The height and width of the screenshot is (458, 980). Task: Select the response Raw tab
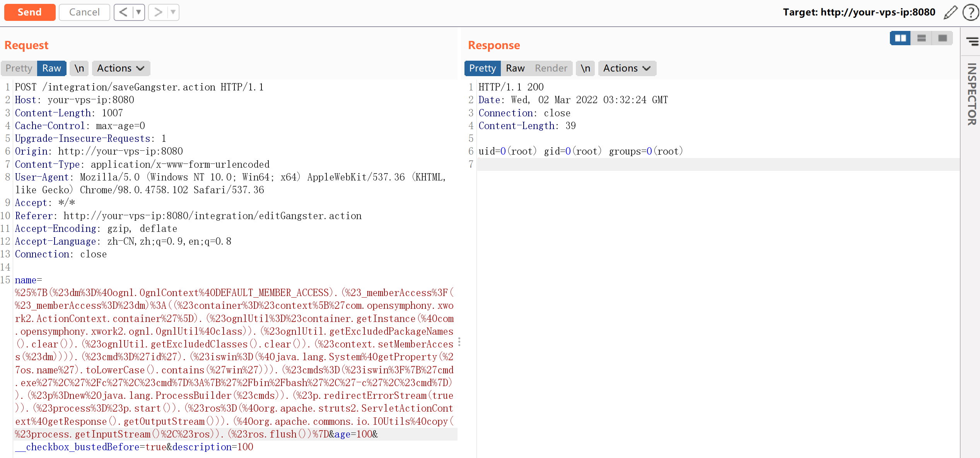[515, 68]
